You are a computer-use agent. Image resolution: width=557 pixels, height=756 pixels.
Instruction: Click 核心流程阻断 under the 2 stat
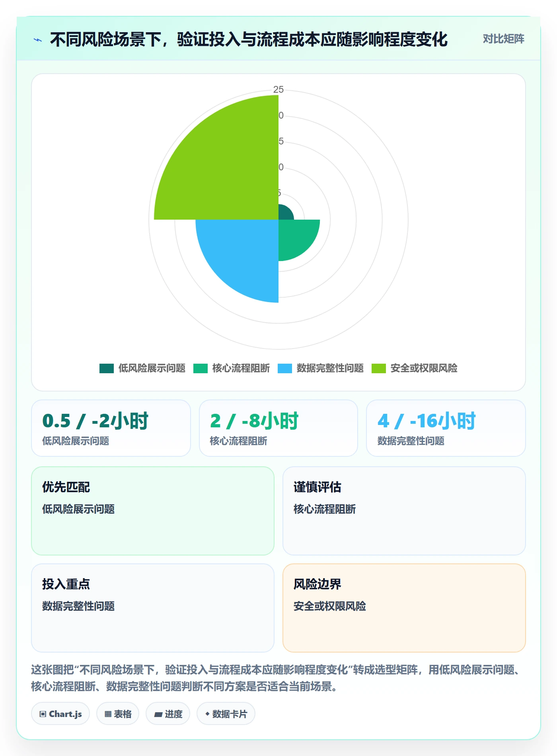click(239, 441)
